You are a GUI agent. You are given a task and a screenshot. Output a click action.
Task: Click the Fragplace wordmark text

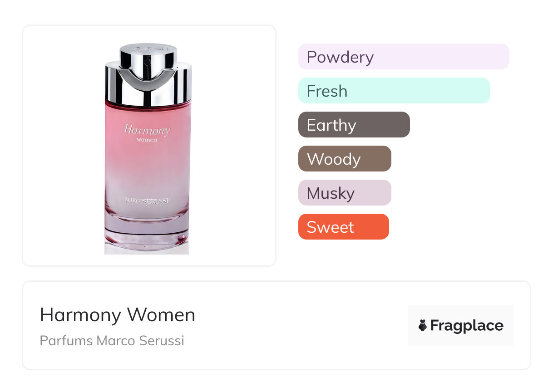(x=467, y=326)
